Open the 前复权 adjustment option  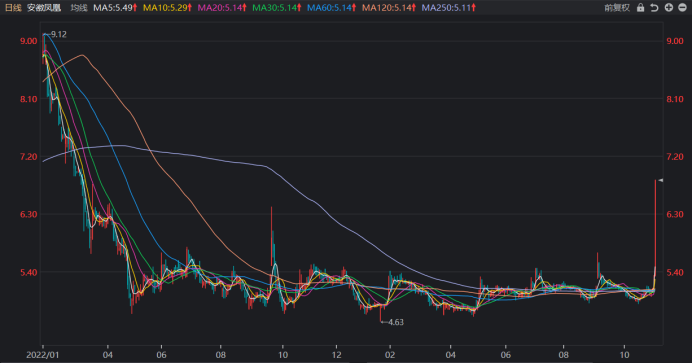(x=617, y=7)
